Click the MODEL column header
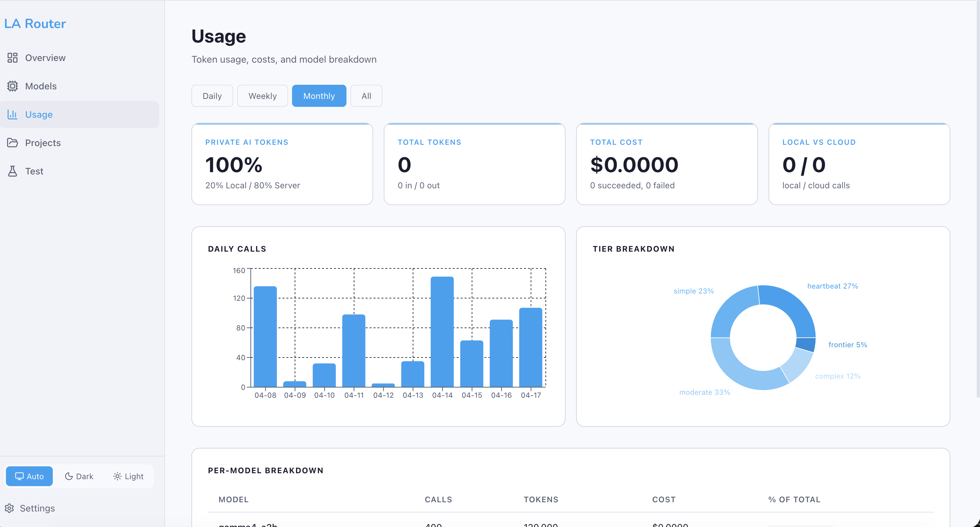Image resolution: width=980 pixels, height=527 pixels. coord(233,500)
